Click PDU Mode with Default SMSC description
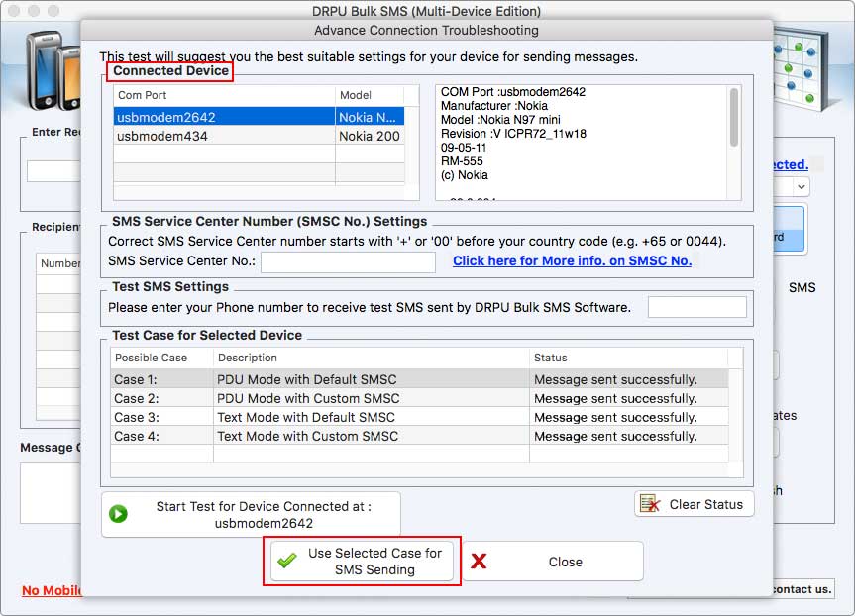Screen dimensions: 855x616 tap(307, 379)
